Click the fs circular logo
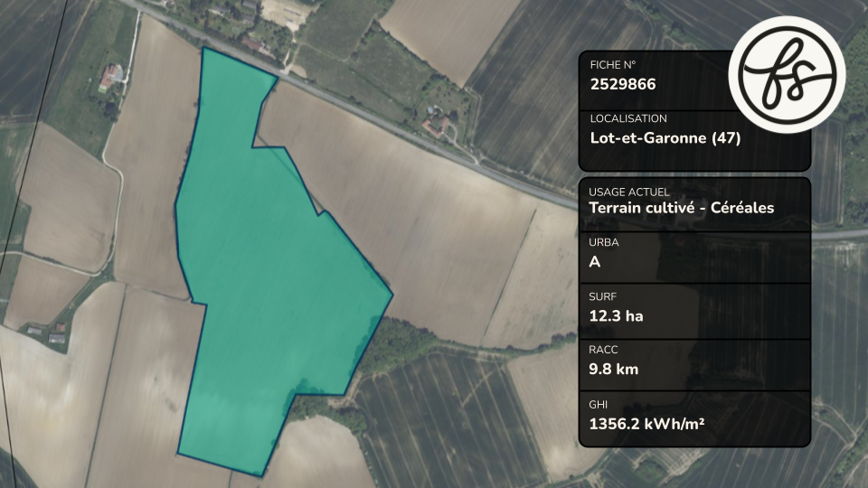Viewport: 868px width, 488px height. [787, 74]
